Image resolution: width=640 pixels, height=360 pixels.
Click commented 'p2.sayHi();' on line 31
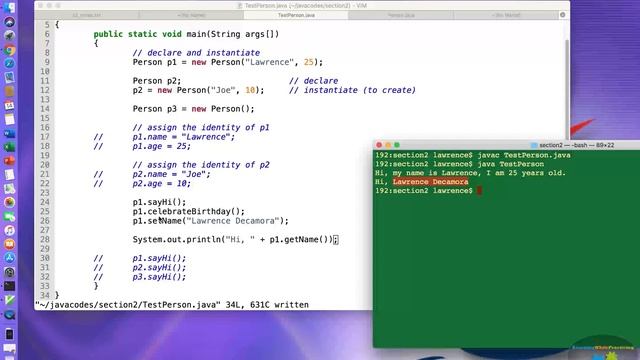pyautogui.click(x=159, y=268)
